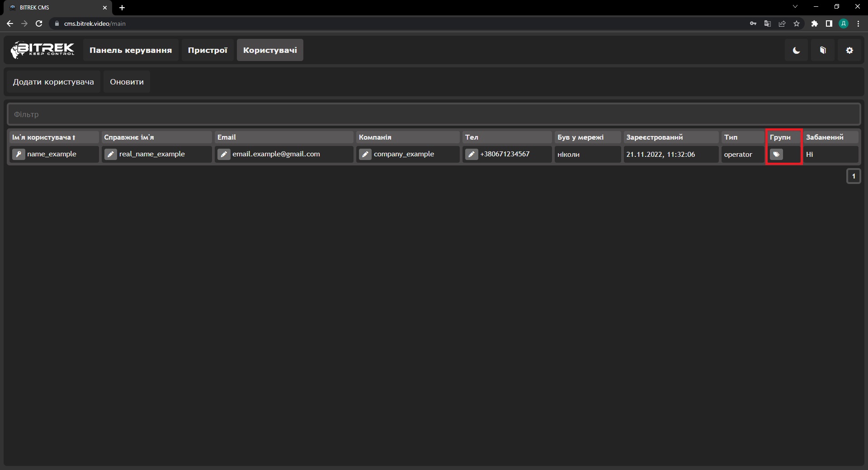Sort by the Зареєстрований column header
Viewport: 868px width, 470px height.
(x=654, y=137)
